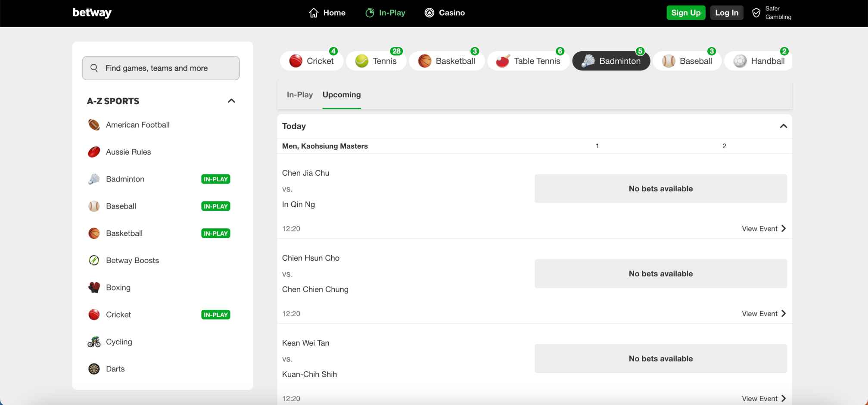868x405 pixels.
Task: Open the Boxing gloves icon in the sidebar
Action: [94, 287]
